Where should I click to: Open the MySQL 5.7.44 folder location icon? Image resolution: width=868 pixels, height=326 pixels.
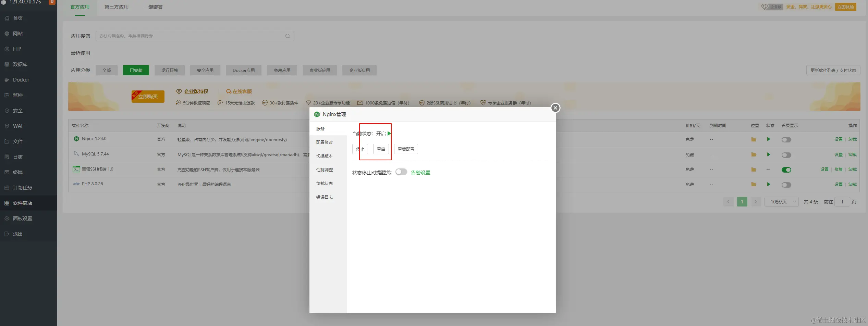click(754, 155)
